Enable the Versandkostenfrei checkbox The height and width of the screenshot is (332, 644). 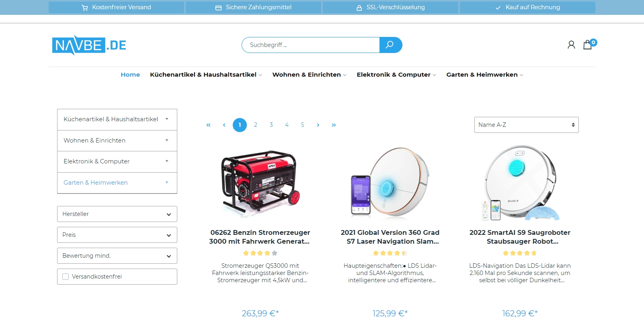[66, 277]
